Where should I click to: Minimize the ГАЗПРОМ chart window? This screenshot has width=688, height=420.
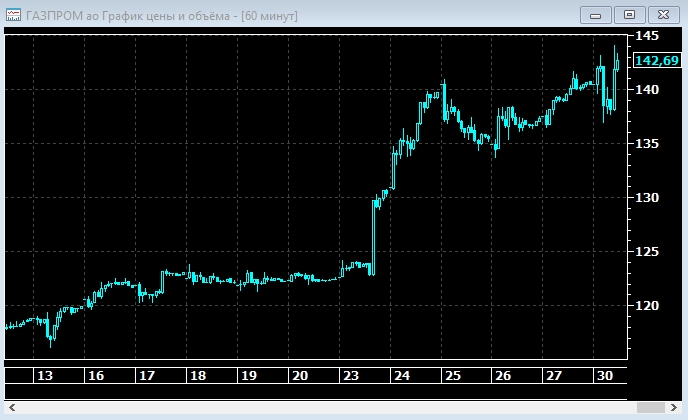tap(597, 14)
